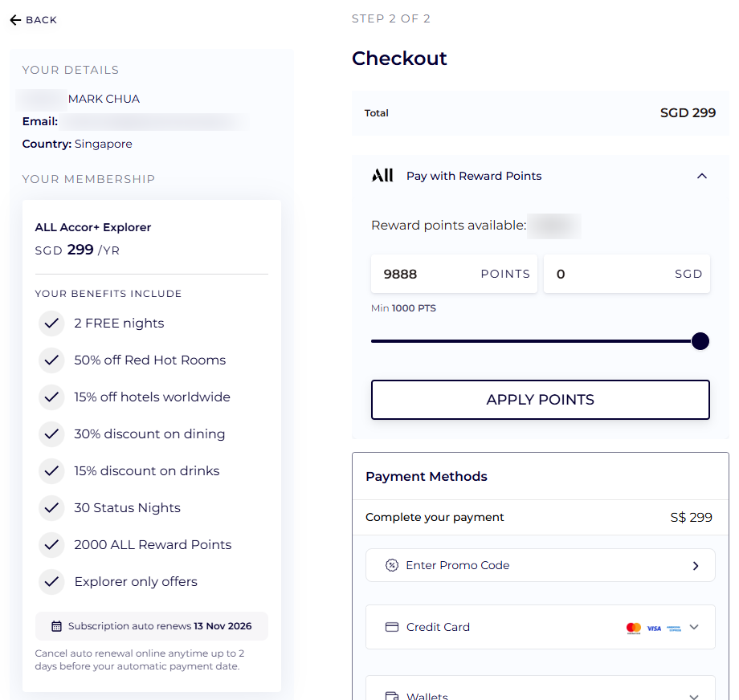Select the Credit Card payment method
The height and width of the screenshot is (700, 739).
pyautogui.click(x=439, y=627)
